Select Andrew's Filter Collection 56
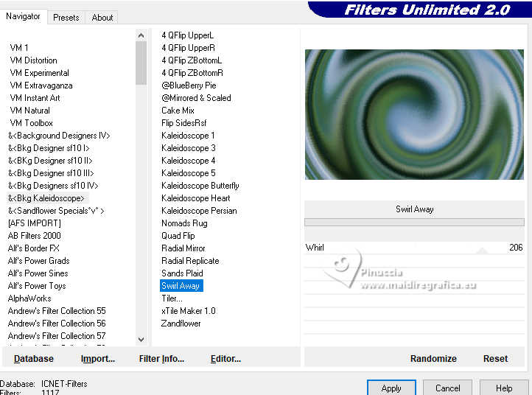Viewport: 532px width, 395px height. coord(57,324)
